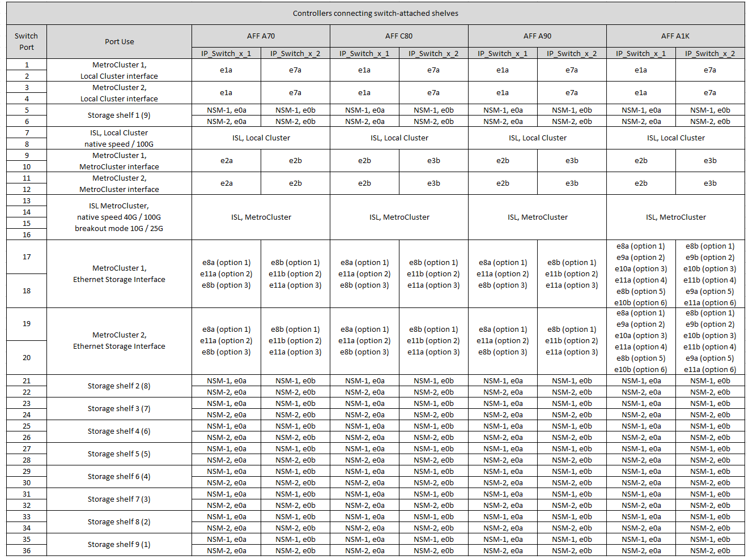Click the "MetroCluster 1, Local Cluster interface" cell
The height and width of the screenshot is (560, 753).
[120, 70]
